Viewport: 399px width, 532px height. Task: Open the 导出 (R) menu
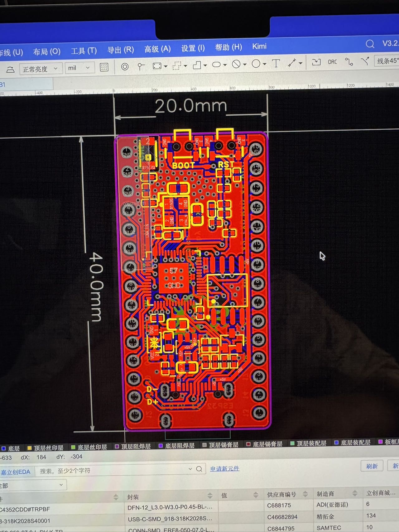point(121,50)
